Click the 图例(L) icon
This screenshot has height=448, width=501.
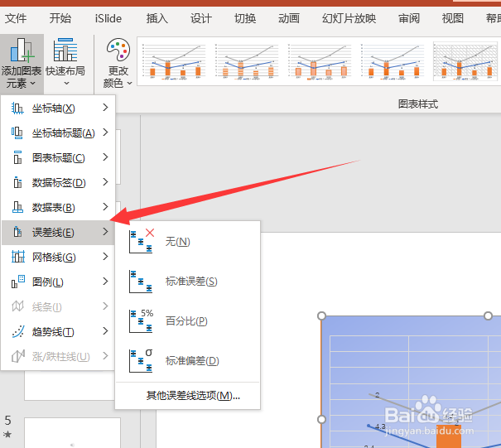(x=18, y=282)
